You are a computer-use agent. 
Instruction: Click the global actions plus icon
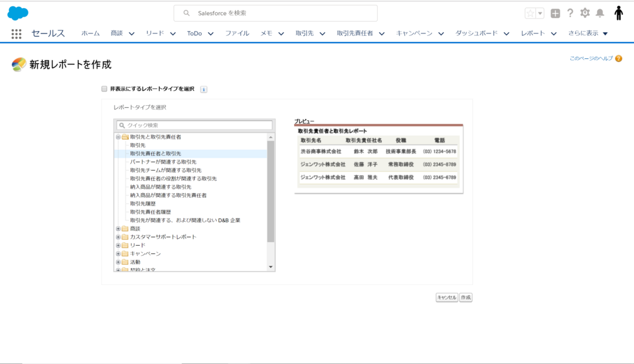(555, 14)
